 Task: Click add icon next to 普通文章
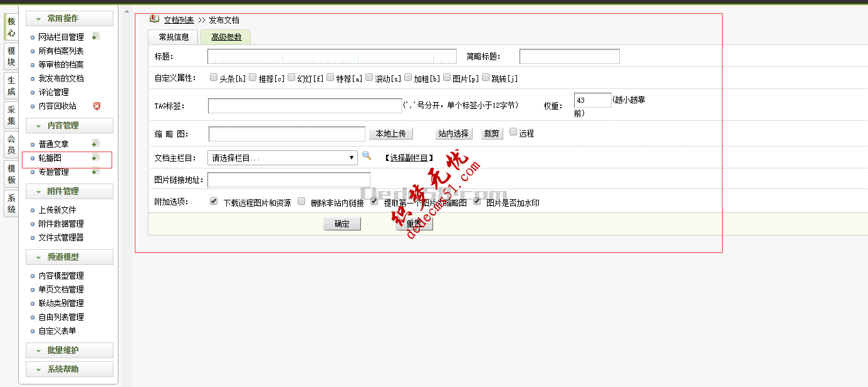pos(96,143)
